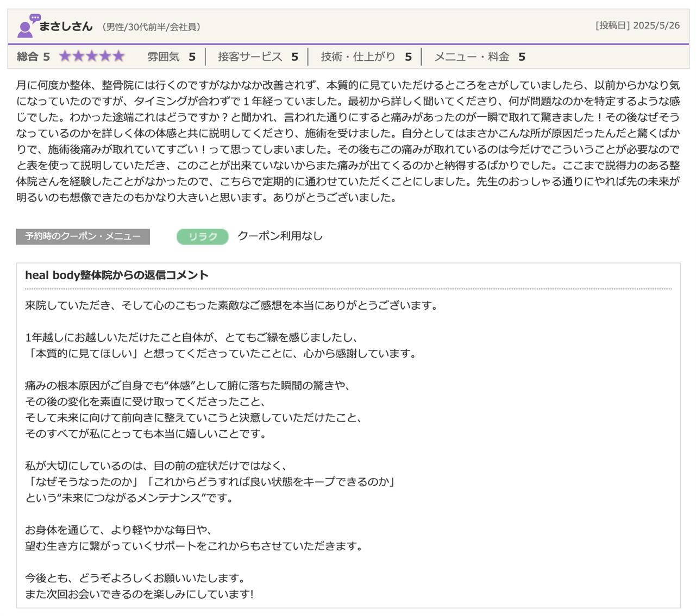The image size is (696, 616).
Task: Click the third star in the overall rating
Action: 92,56
